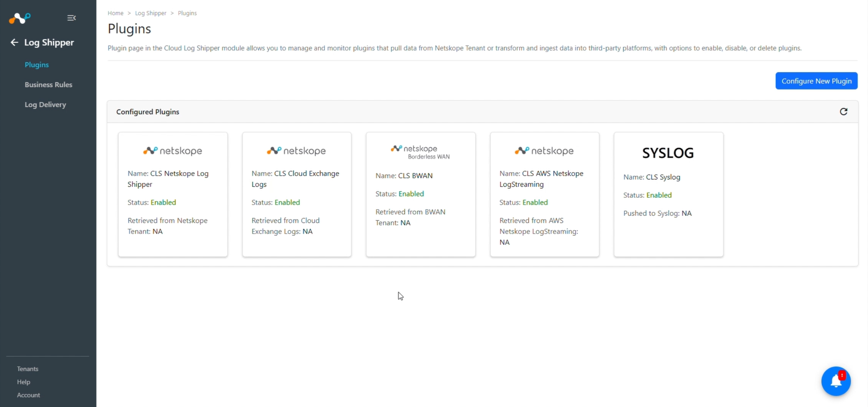This screenshot has height=407, width=868.
Task: Click the Plugins page title
Action: [129, 29]
